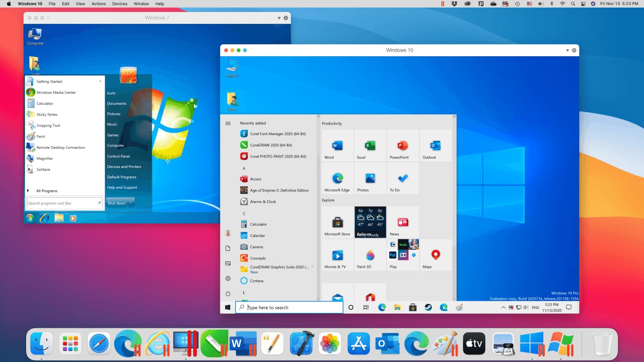Open the Maps tile
The height and width of the screenshot is (362, 644).
[x=435, y=255]
